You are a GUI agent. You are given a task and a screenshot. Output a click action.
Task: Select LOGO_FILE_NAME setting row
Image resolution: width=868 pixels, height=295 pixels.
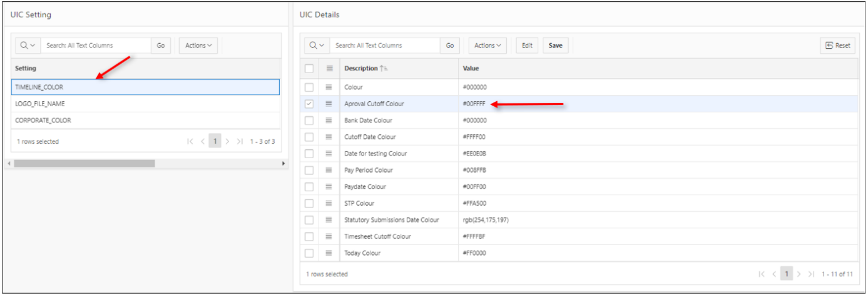click(x=145, y=104)
